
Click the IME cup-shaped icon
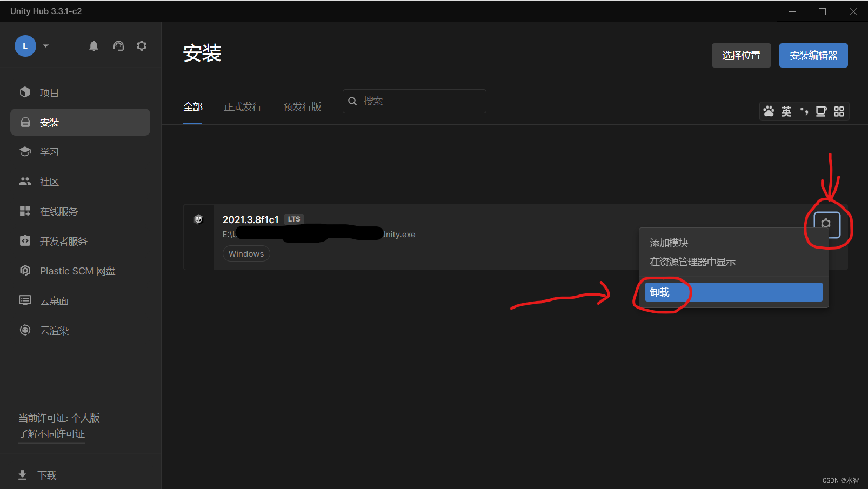point(822,111)
